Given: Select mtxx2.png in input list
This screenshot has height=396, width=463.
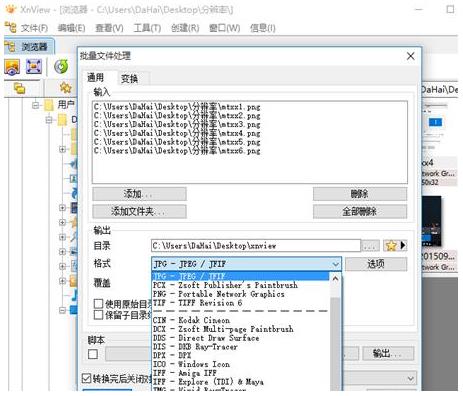Looking at the screenshot, I should coord(177,116).
